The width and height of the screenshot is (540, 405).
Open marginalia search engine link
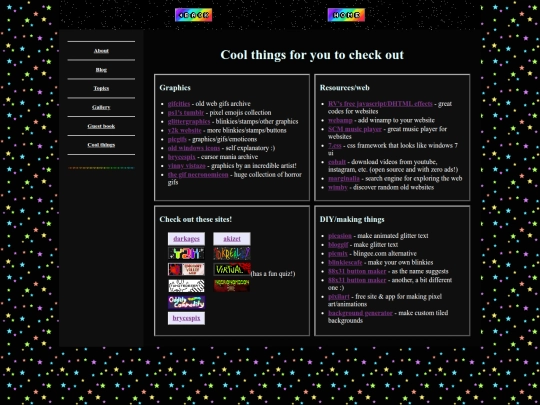(344, 178)
